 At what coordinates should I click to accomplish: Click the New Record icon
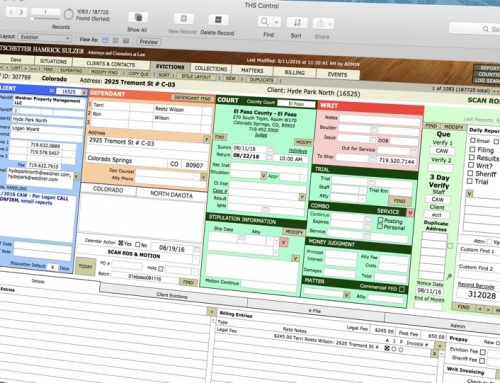[x=183, y=19]
